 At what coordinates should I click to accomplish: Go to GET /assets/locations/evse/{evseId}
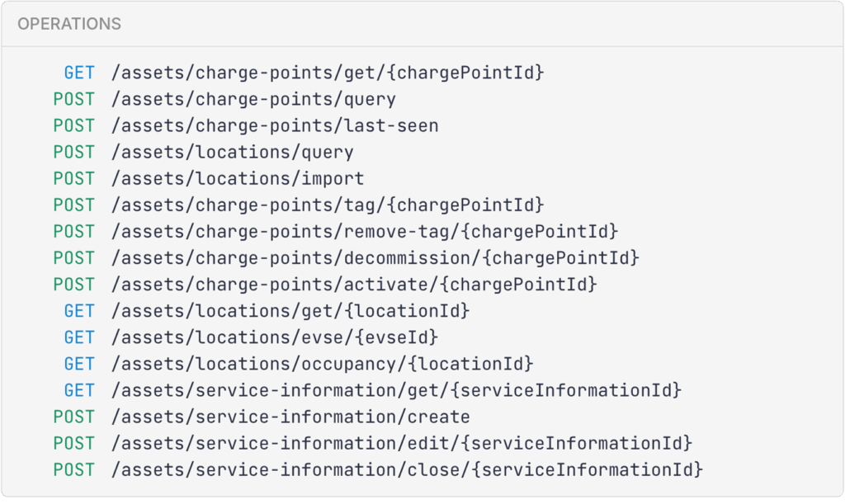pos(275,337)
